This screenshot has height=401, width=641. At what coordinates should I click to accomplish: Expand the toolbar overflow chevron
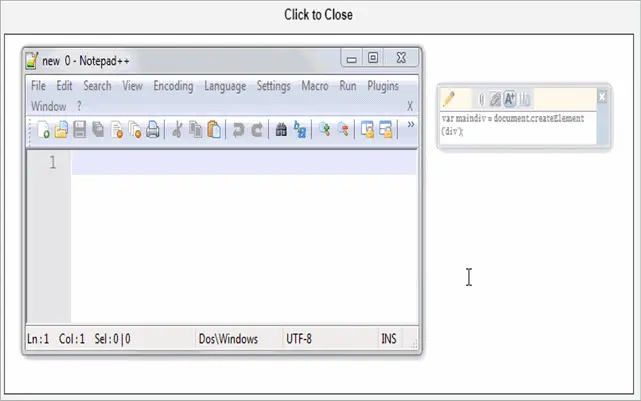click(x=410, y=125)
